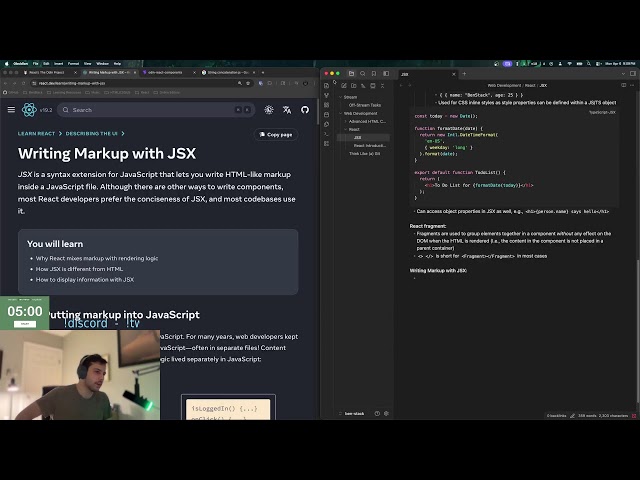Open the Off-Stream Tasks note

[x=364, y=105]
